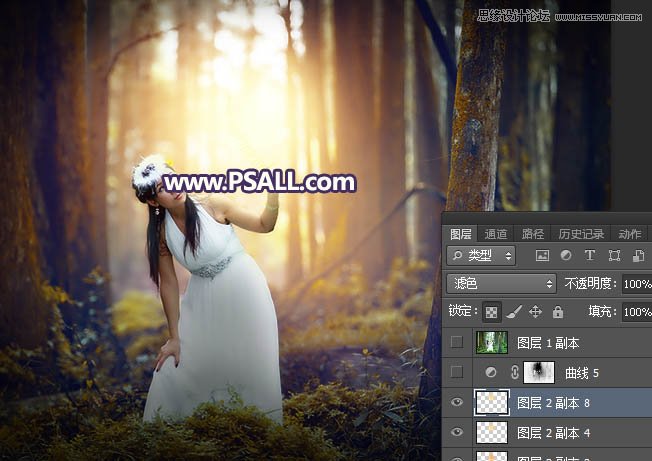The image size is (652, 461).
Task: Show the 图层 1 副本 layer
Action: [x=457, y=342]
